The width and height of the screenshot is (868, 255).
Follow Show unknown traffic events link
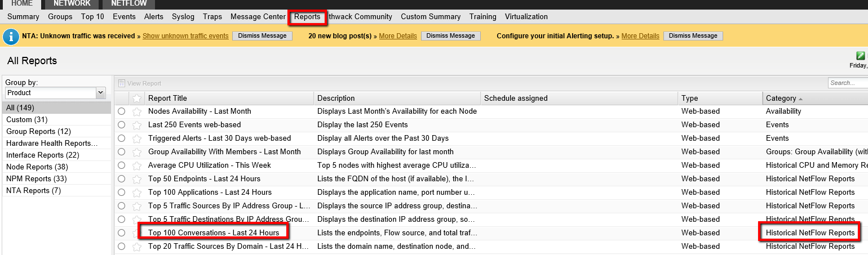(x=185, y=36)
